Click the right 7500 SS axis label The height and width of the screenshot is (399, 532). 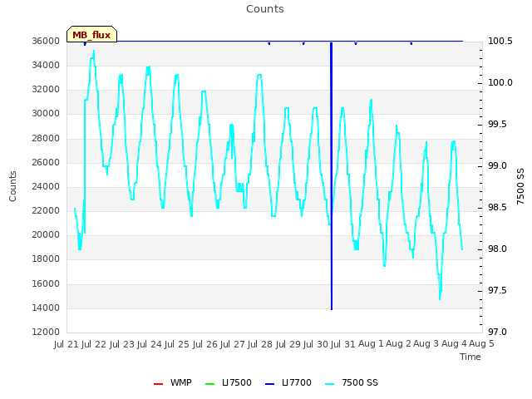[x=520, y=186]
